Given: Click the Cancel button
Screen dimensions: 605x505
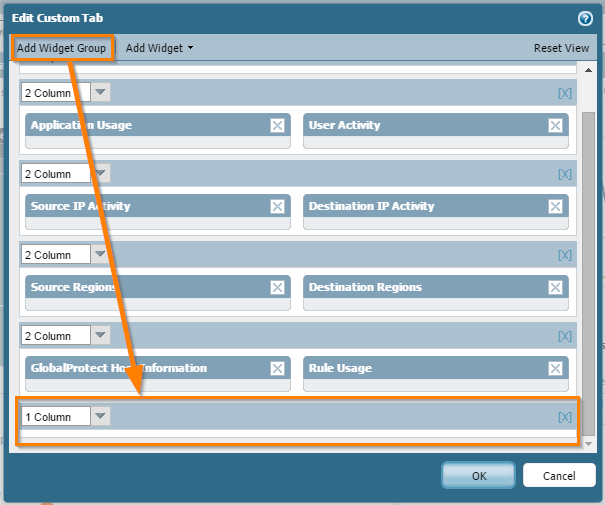Looking at the screenshot, I should click(x=559, y=475).
